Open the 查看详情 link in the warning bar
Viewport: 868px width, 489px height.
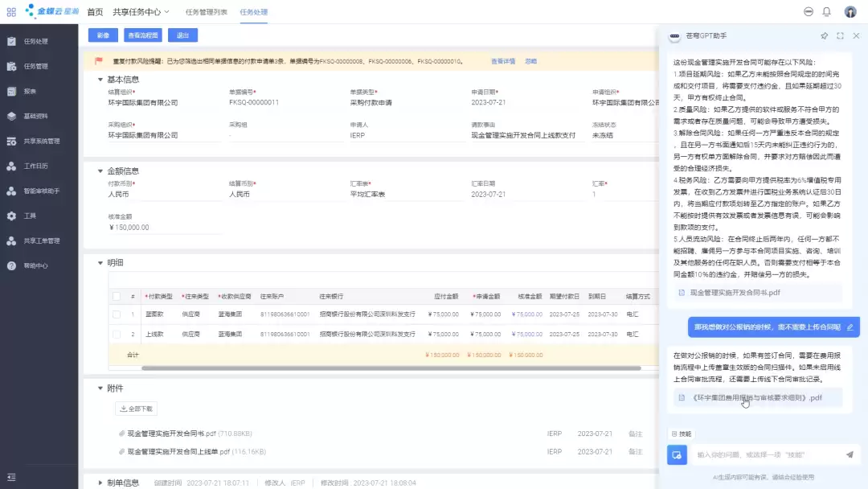503,61
